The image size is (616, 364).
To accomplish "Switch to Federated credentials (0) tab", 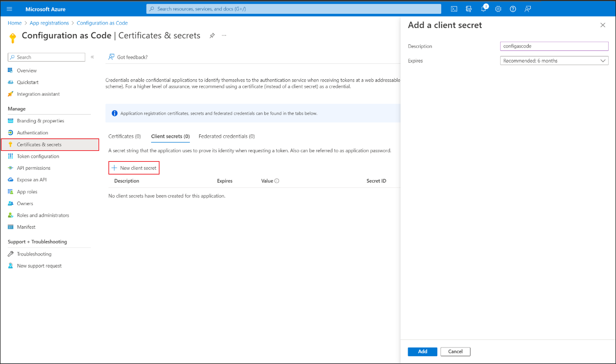I will coord(226,136).
